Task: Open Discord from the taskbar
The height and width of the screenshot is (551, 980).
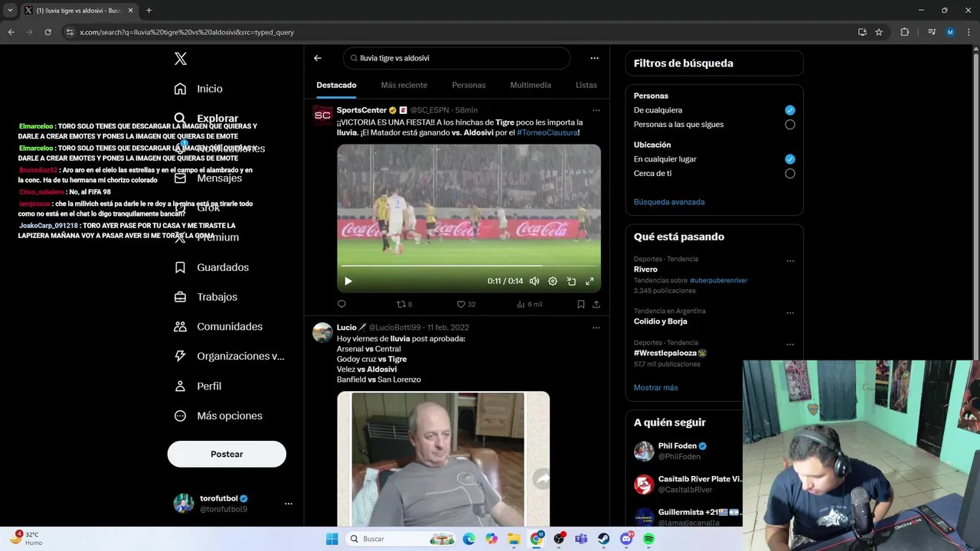Action: (627, 539)
